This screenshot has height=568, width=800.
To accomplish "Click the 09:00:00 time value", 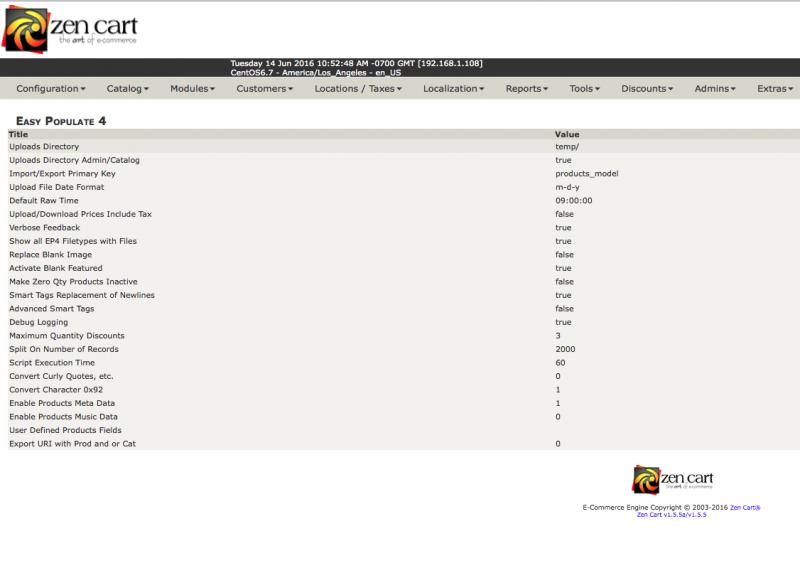I will (x=574, y=201).
